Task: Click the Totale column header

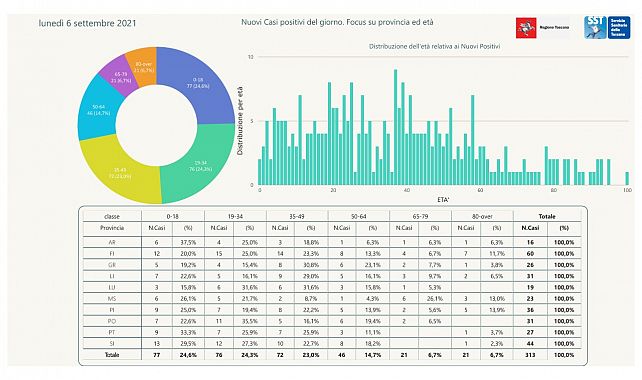Action: click(x=547, y=216)
